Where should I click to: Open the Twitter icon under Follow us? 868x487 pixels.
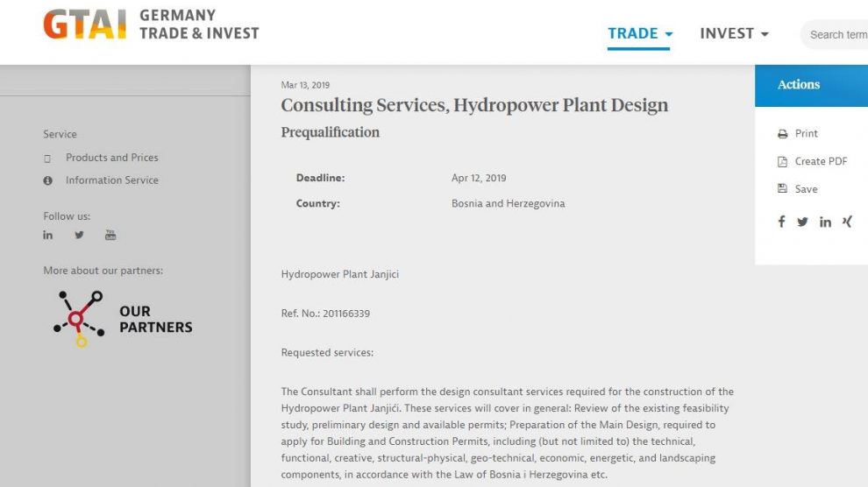(80, 235)
